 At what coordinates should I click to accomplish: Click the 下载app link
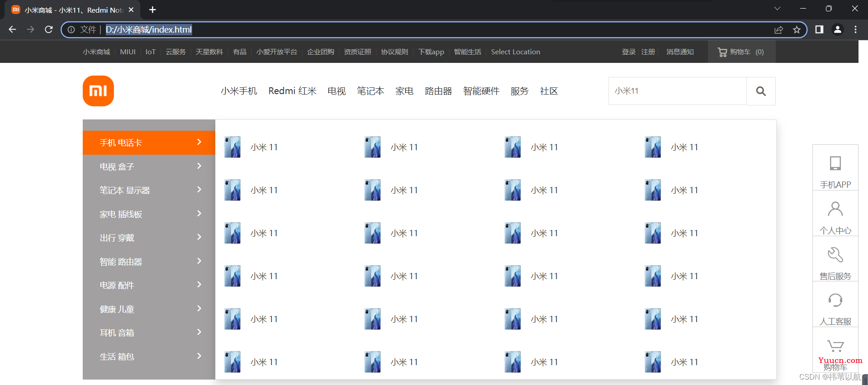click(x=431, y=52)
